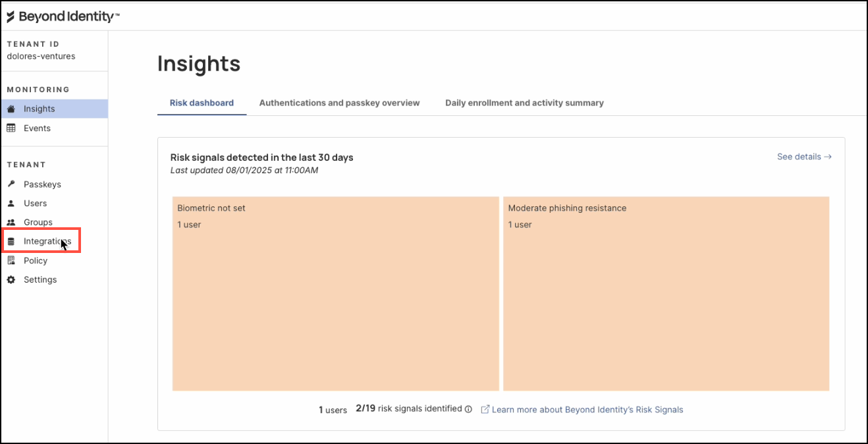Image resolution: width=868 pixels, height=444 pixels.
Task: Select the Risk dashboard tab
Action: click(x=202, y=103)
